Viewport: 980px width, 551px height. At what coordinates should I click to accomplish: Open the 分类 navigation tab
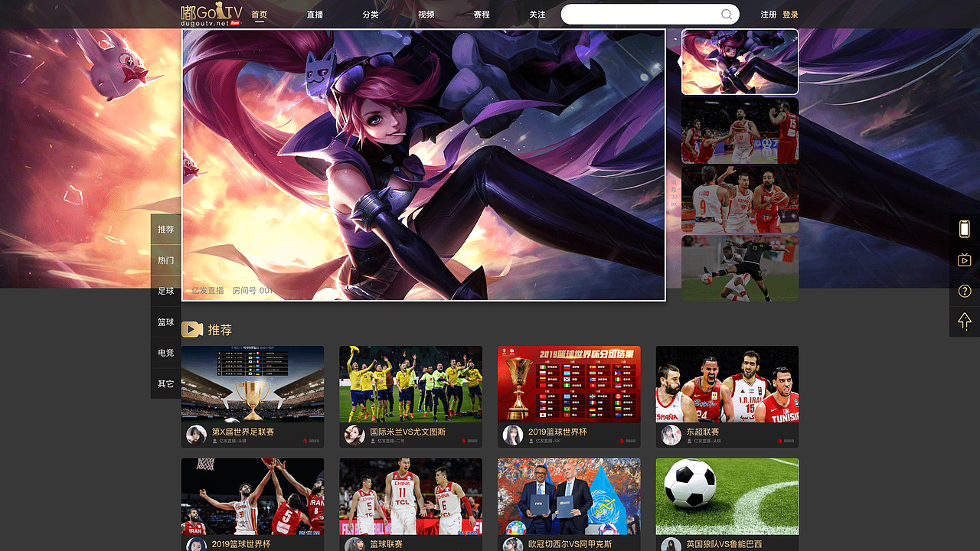[x=371, y=15]
